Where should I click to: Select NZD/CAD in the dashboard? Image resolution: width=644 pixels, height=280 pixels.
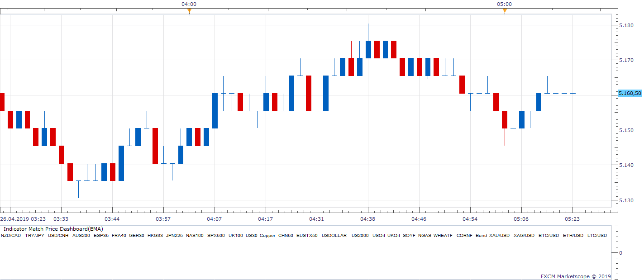[x=11, y=236]
